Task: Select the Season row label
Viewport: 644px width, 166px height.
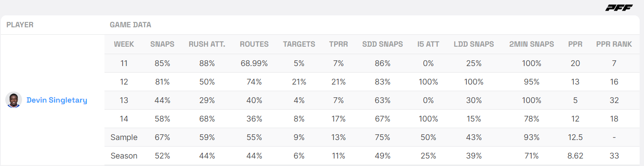Action: (124, 156)
